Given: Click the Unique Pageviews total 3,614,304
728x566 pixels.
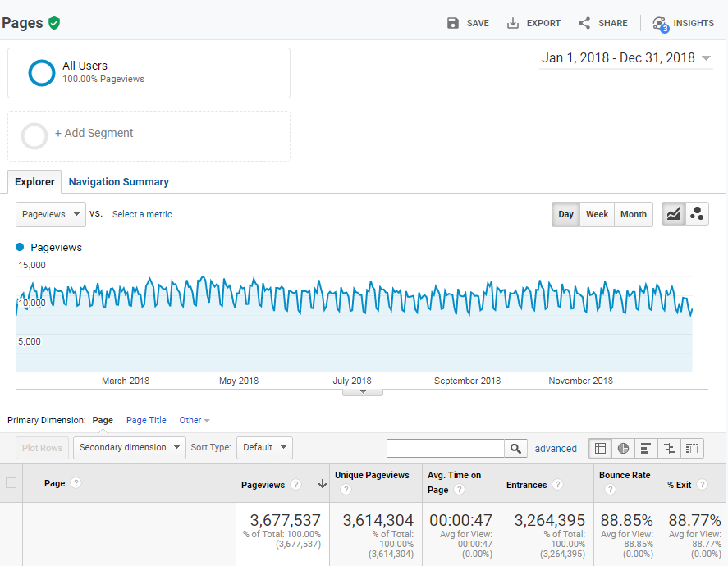Looking at the screenshot, I should 378,520.
